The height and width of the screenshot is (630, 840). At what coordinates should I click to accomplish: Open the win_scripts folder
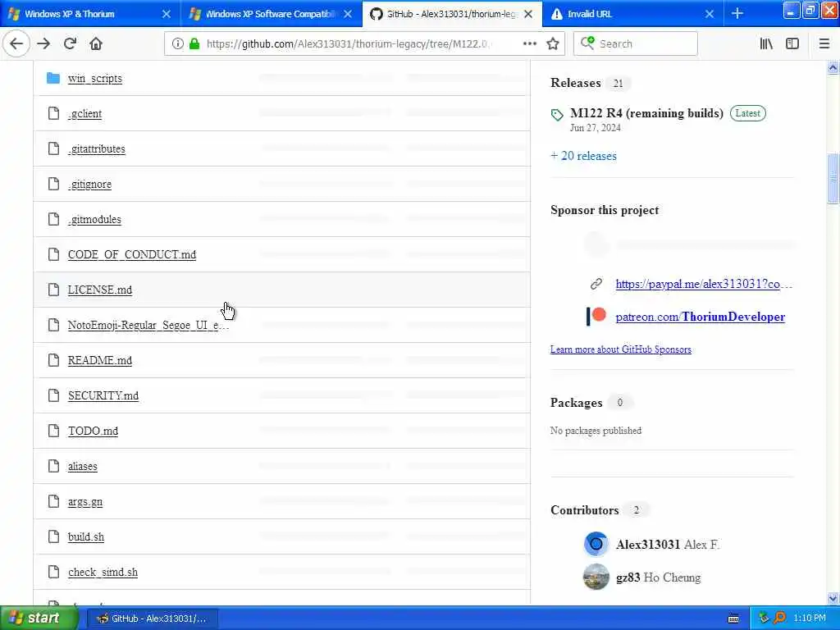pyautogui.click(x=95, y=78)
